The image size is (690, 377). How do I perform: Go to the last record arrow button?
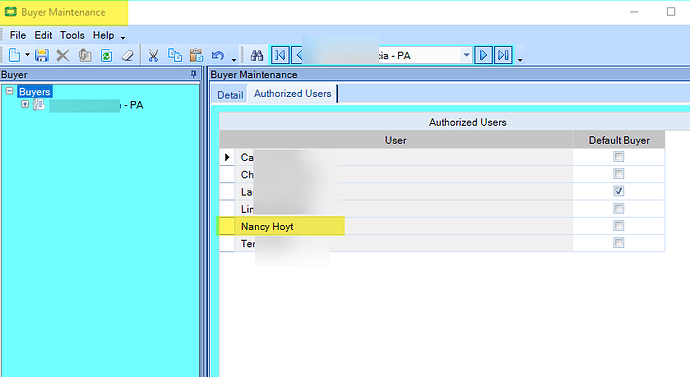(x=503, y=55)
